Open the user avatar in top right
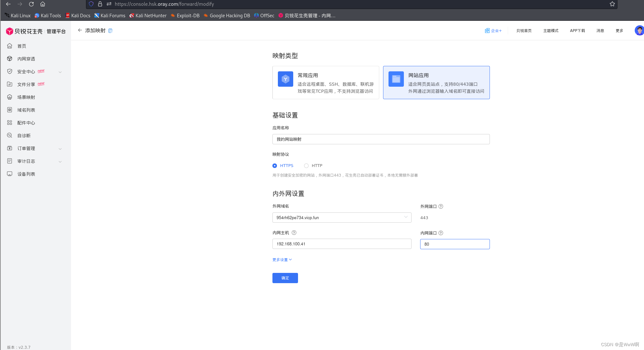Screen dimensions: 644x350 pyautogui.click(x=639, y=30)
